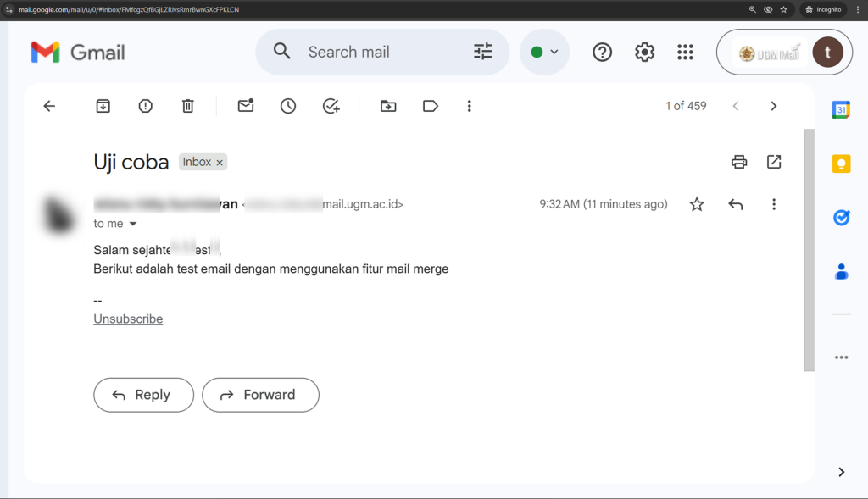Screen dimensions: 868x499
Task: Click the Forward button
Action: point(260,395)
